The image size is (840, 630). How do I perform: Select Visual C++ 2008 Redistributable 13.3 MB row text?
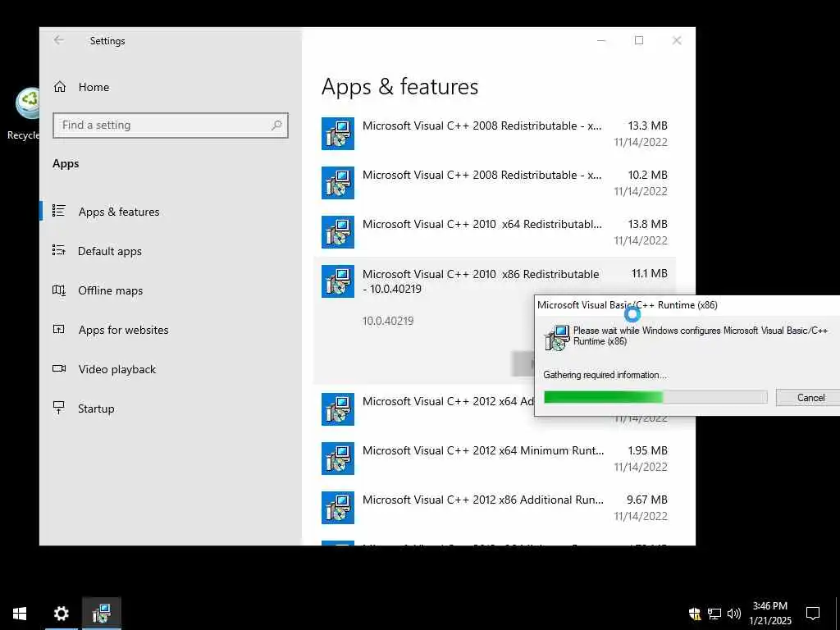pyautogui.click(x=482, y=126)
